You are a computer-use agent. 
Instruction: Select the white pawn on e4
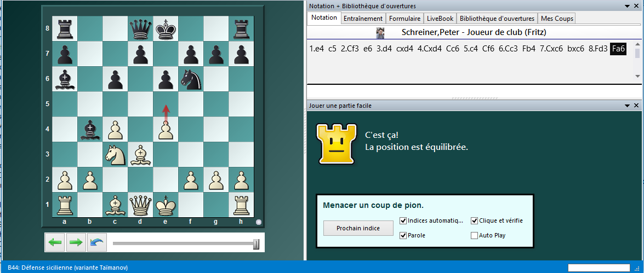coord(166,130)
